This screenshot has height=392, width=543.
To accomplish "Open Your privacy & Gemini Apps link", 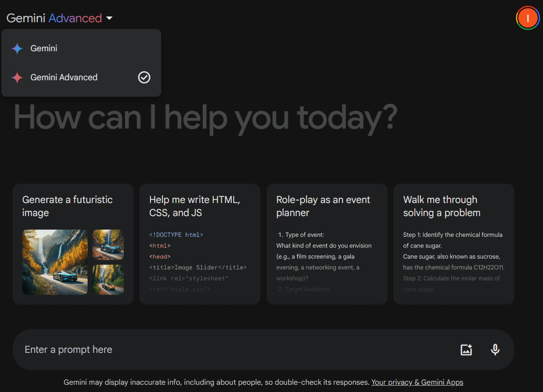I will pos(417,382).
